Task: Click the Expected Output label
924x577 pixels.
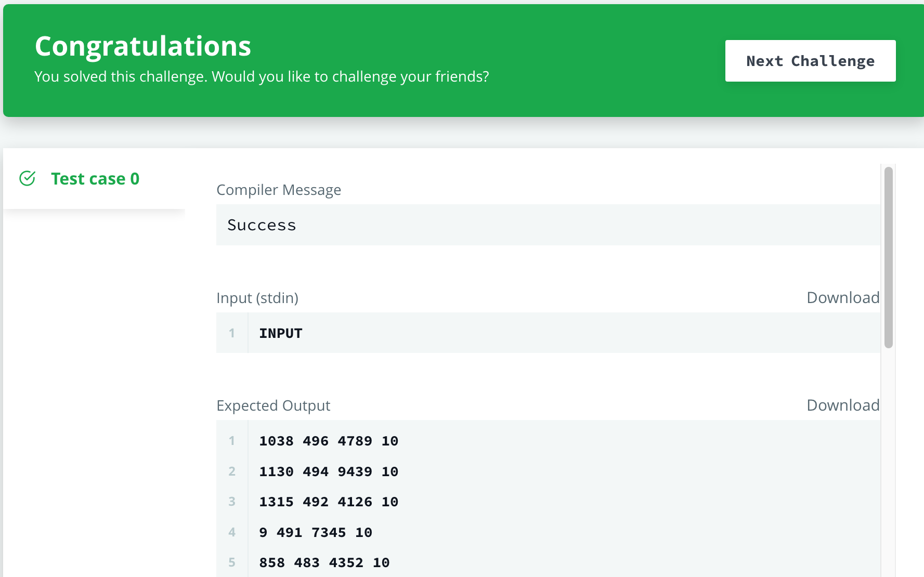Action: pyautogui.click(x=274, y=405)
